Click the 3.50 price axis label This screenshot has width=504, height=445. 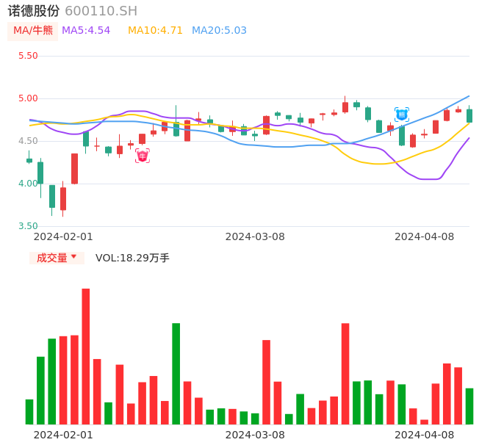(28, 226)
